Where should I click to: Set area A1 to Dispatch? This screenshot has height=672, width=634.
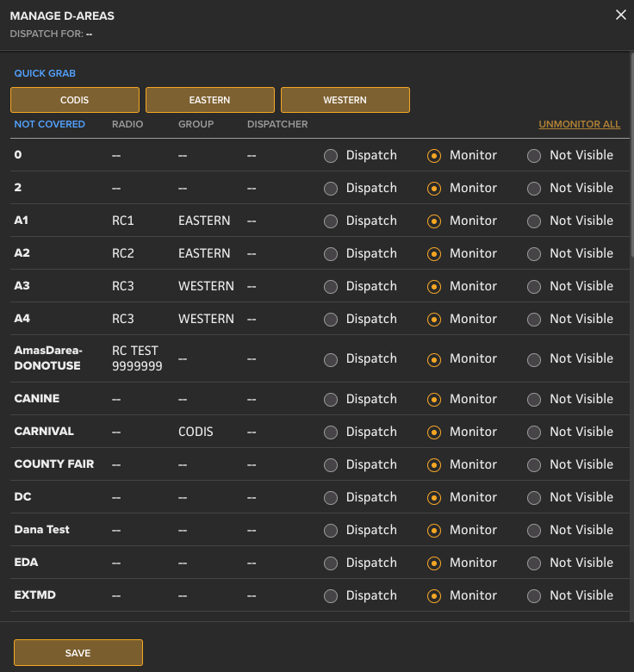(x=331, y=221)
